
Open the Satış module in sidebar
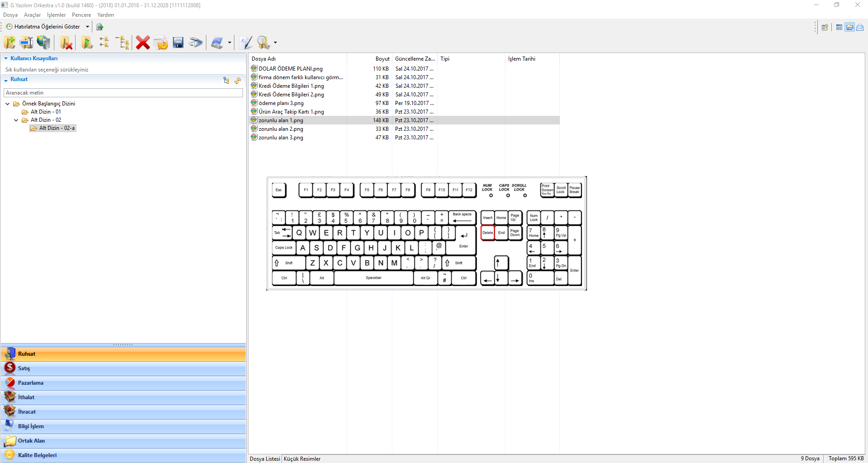coord(24,368)
